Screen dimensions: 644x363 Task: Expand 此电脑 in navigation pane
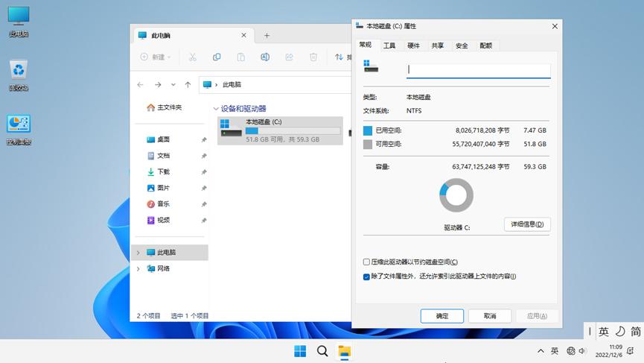click(138, 253)
